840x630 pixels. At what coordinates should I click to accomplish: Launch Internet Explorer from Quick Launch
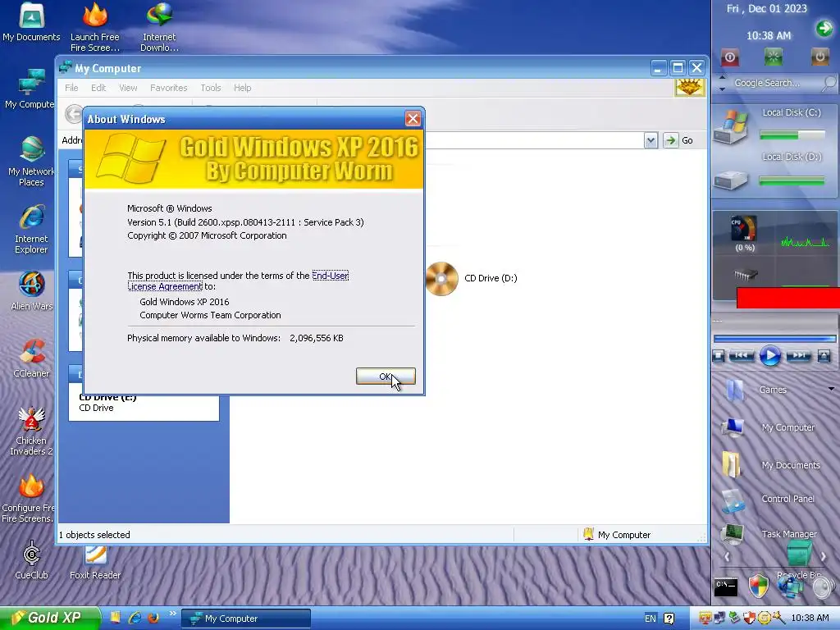tap(135, 618)
